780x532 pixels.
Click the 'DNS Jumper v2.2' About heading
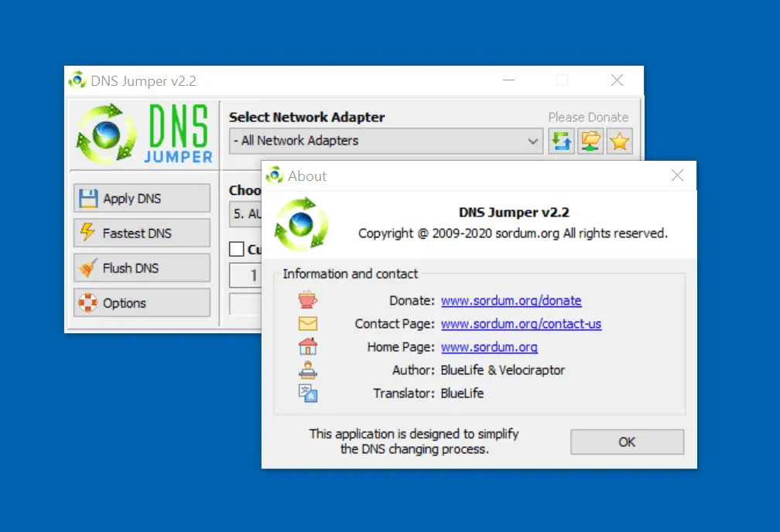pos(514,213)
